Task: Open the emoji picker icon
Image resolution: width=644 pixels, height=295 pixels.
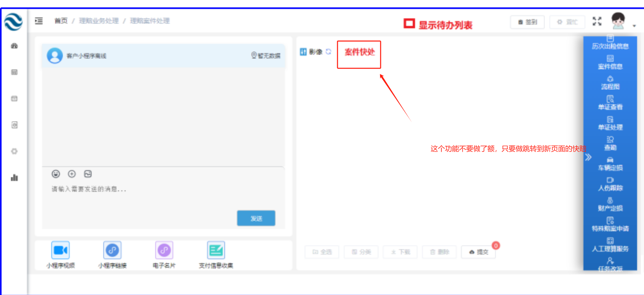Action: coord(56,174)
